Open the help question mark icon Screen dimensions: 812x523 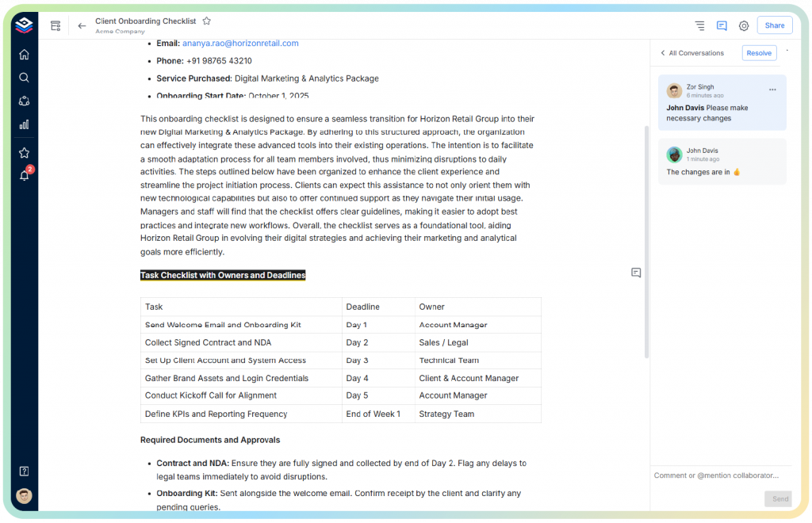pyautogui.click(x=24, y=471)
